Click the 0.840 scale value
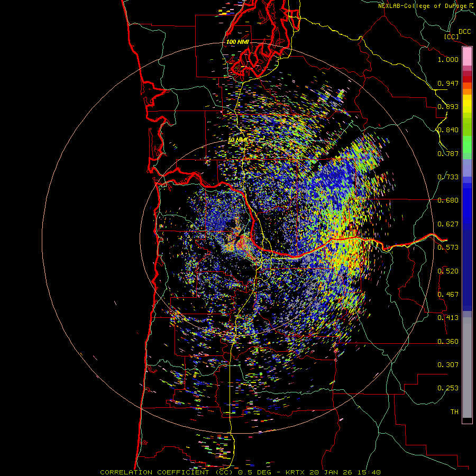 click(x=448, y=130)
